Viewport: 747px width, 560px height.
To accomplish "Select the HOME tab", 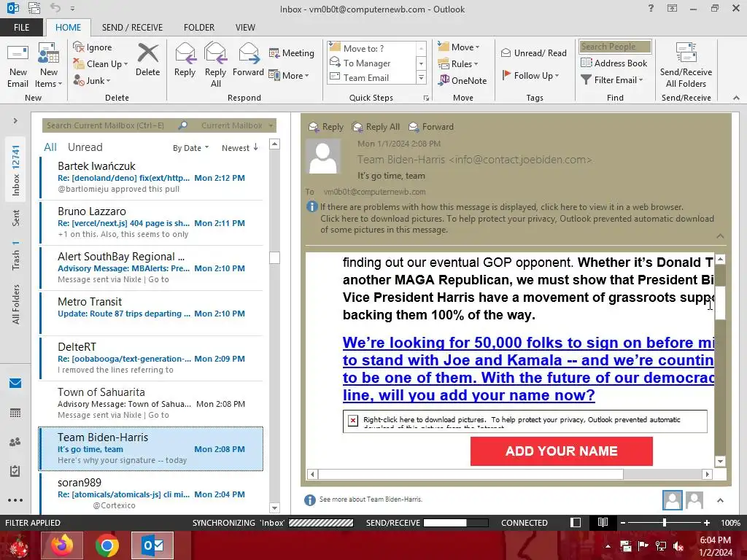I will click(x=68, y=28).
